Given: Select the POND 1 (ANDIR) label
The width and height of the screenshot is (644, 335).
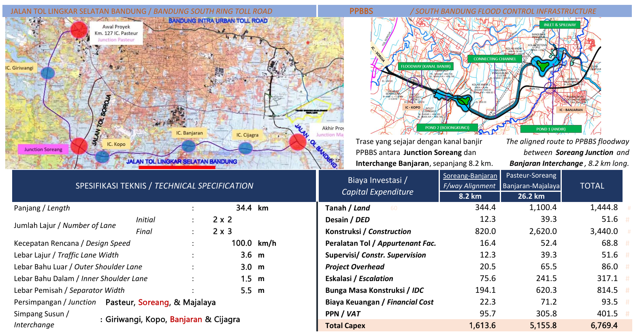Looking at the screenshot, I should pyautogui.click(x=550, y=129).
